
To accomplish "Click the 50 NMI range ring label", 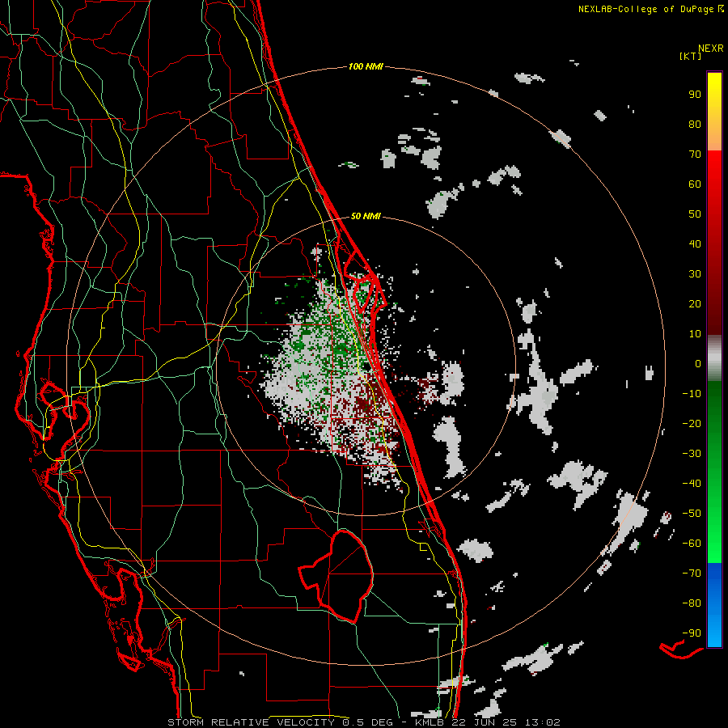I will coord(366,216).
